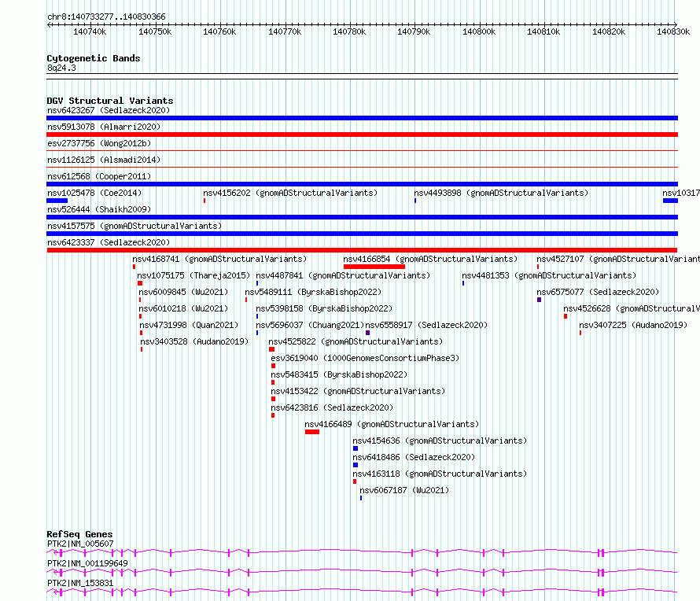Open nsv4163118 gnomAD variant label
The image size is (700, 601).
point(440,474)
